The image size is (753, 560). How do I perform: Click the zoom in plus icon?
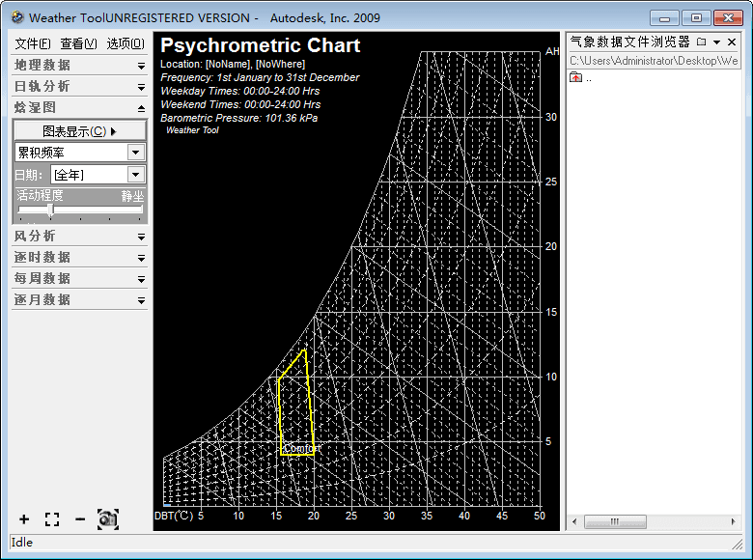(24, 519)
